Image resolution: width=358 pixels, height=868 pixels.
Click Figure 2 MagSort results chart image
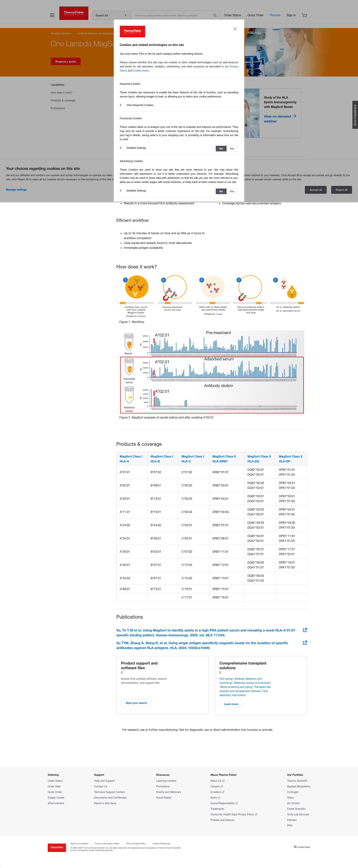(212, 372)
